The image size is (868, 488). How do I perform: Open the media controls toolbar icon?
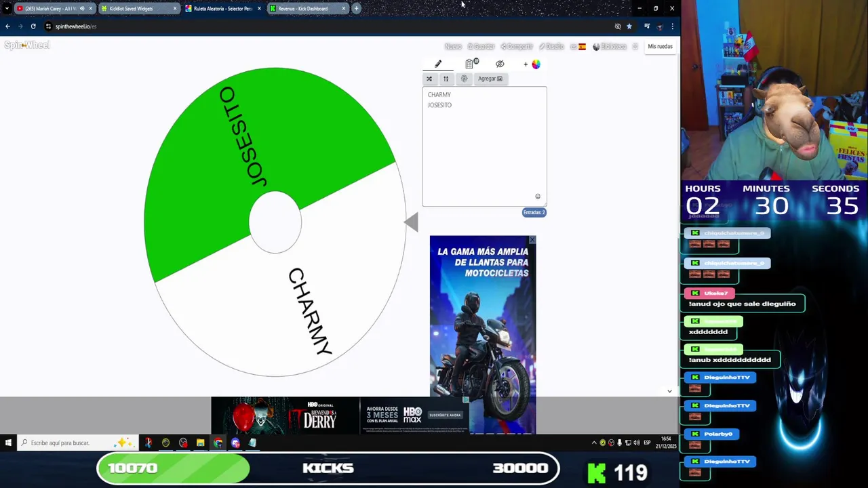pos(647,26)
